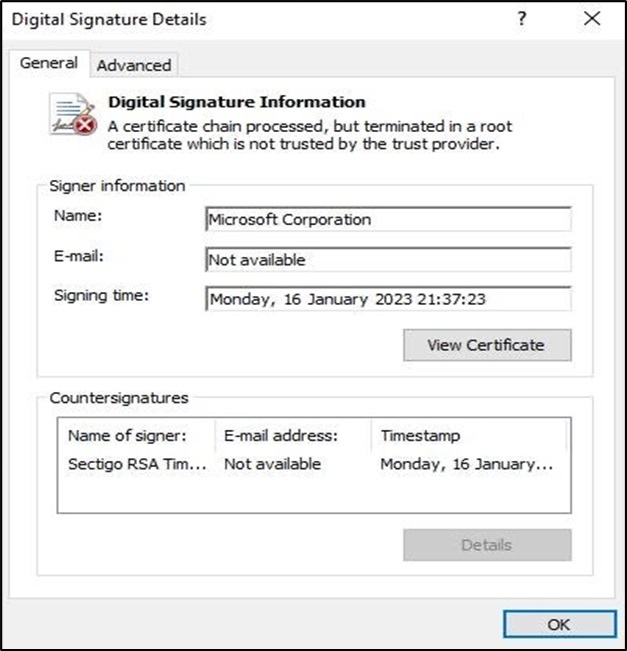Click the Countersignatures group label

tap(119, 398)
